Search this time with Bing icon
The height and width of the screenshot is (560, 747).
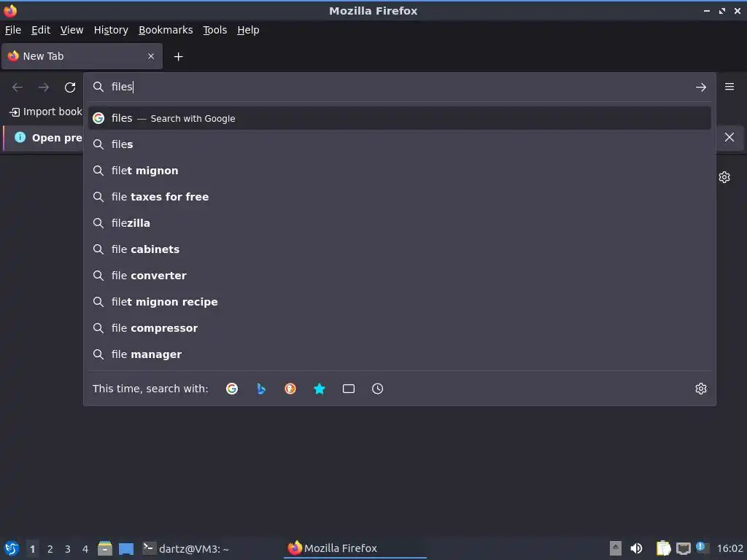(x=261, y=389)
